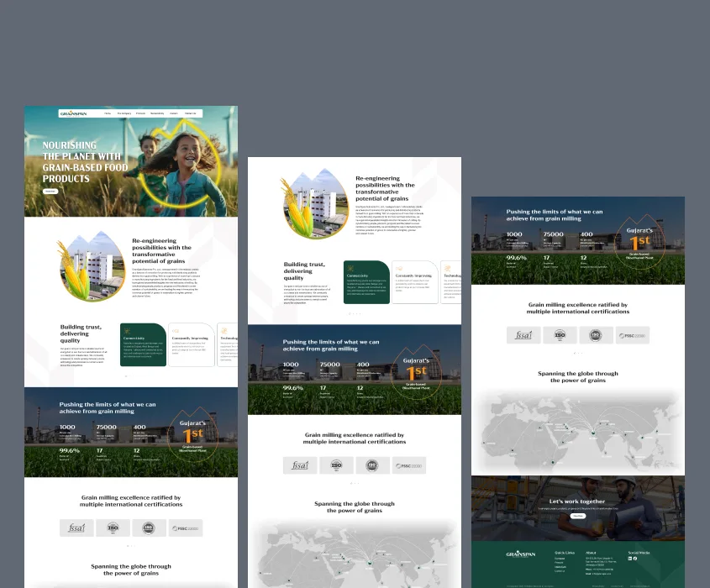Click fssai certification logo in middle mockup
The height and width of the screenshot is (588, 710).
pos(300,465)
